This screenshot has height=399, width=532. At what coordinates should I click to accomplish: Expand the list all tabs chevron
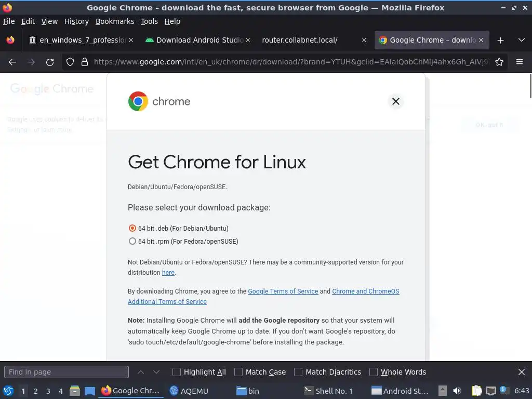click(x=522, y=41)
